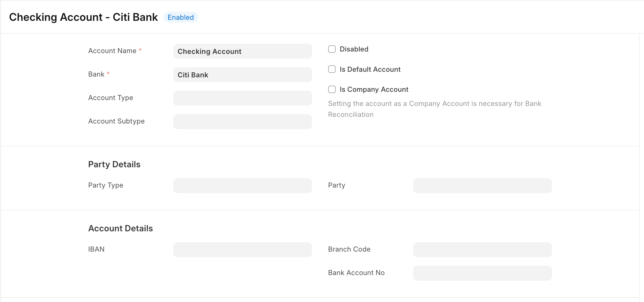Viewport: 644px width, 302px height.
Task: Click the Party input field
Action: click(482, 186)
